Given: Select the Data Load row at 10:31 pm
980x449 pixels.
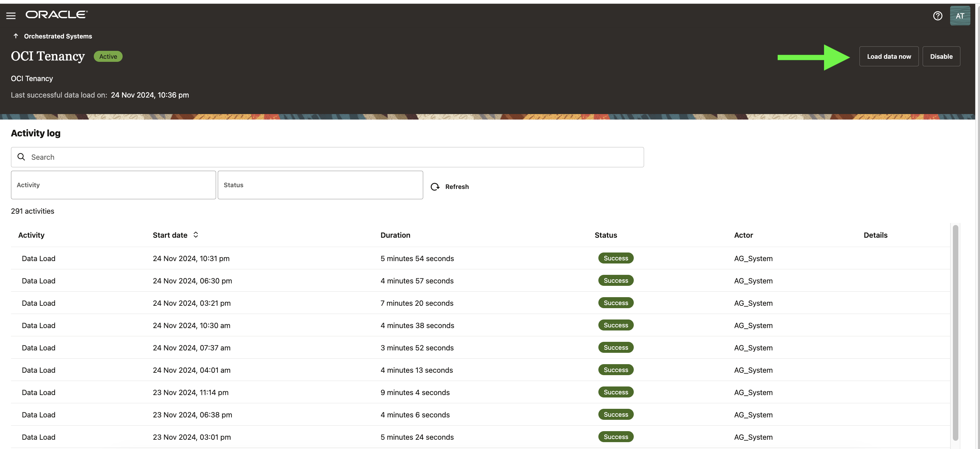Looking at the screenshot, I should tap(38, 258).
